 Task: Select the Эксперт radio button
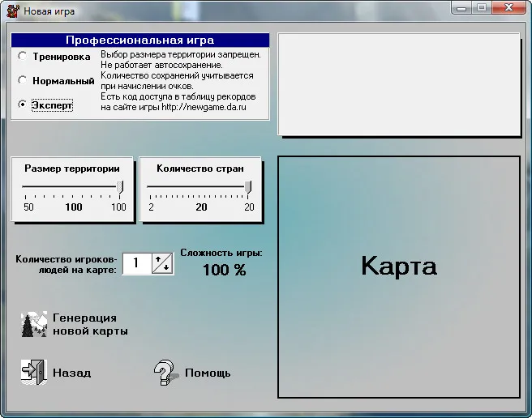(x=23, y=104)
